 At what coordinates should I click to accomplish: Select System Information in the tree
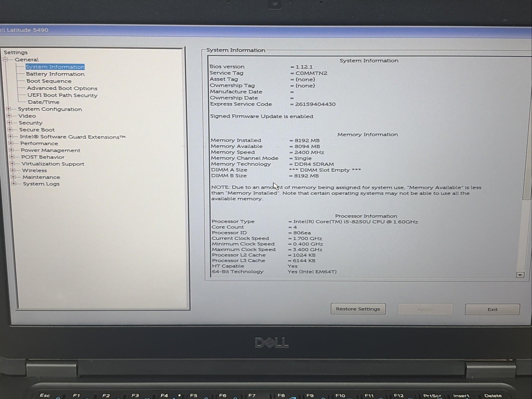55,67
